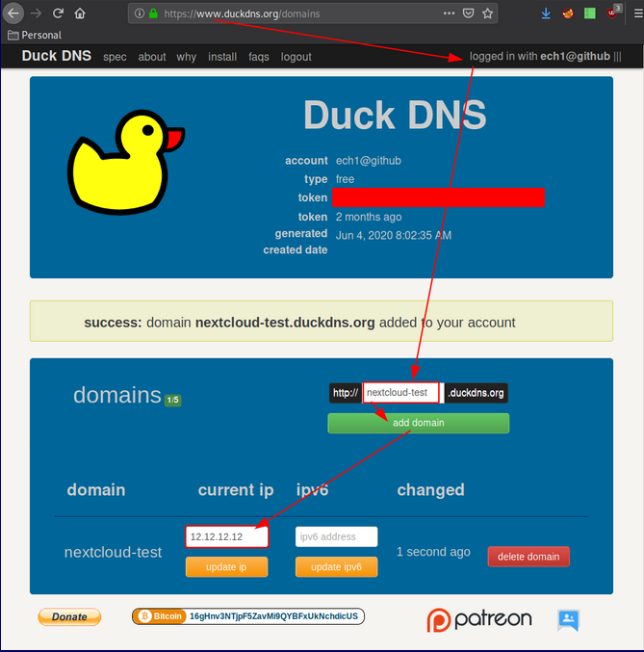
Task: Click the created date Jun 4, 2020
Action: click(394, 235)
